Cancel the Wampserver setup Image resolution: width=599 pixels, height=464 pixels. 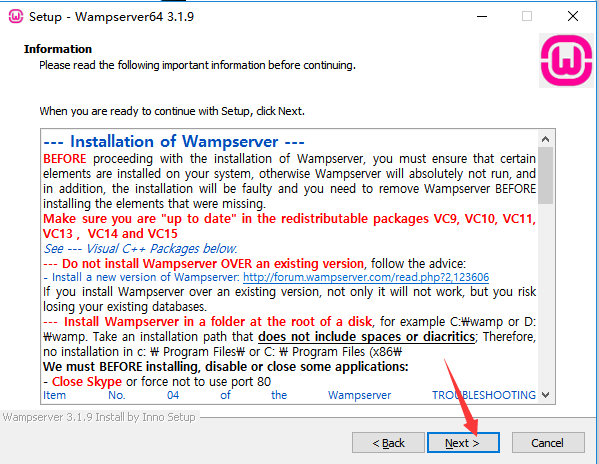point(548,443)
